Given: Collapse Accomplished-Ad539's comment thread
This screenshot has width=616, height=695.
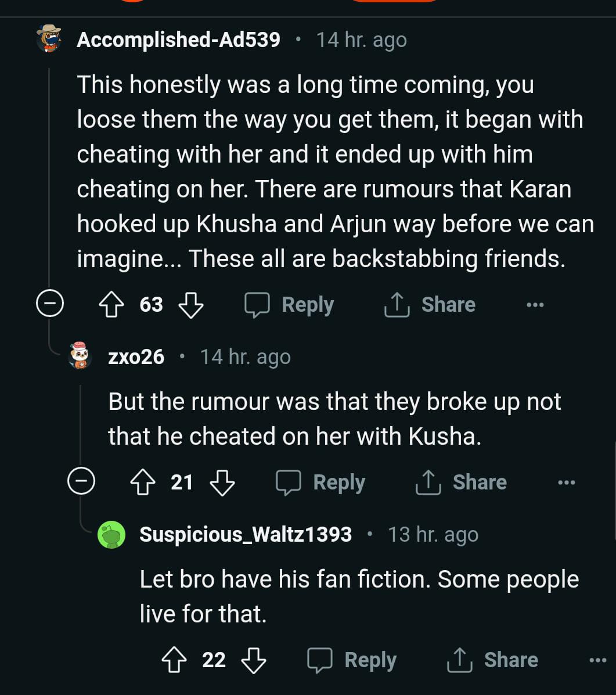Looking at the screenshot, I should point(50,304).
